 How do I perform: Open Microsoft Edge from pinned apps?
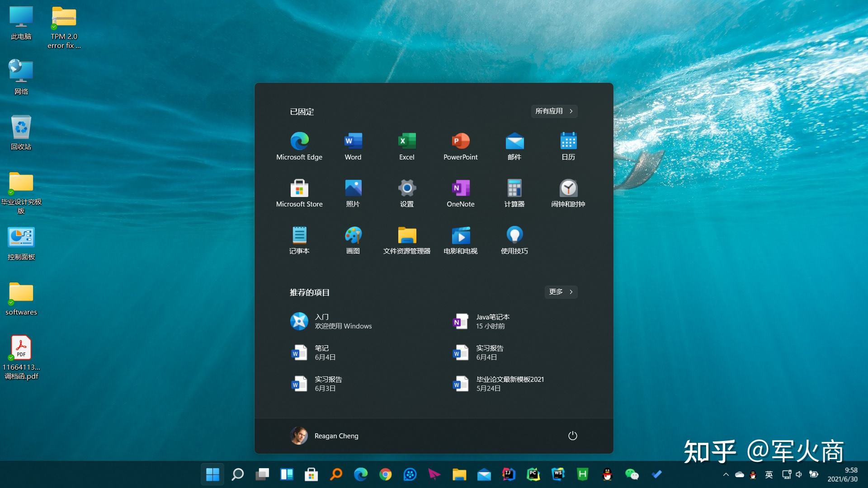[299, 146]
